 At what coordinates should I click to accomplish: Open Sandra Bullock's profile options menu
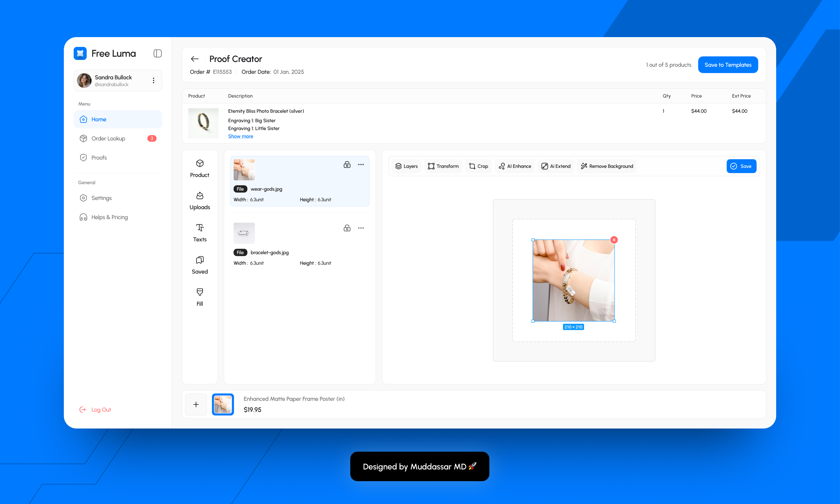coord(153,81)
